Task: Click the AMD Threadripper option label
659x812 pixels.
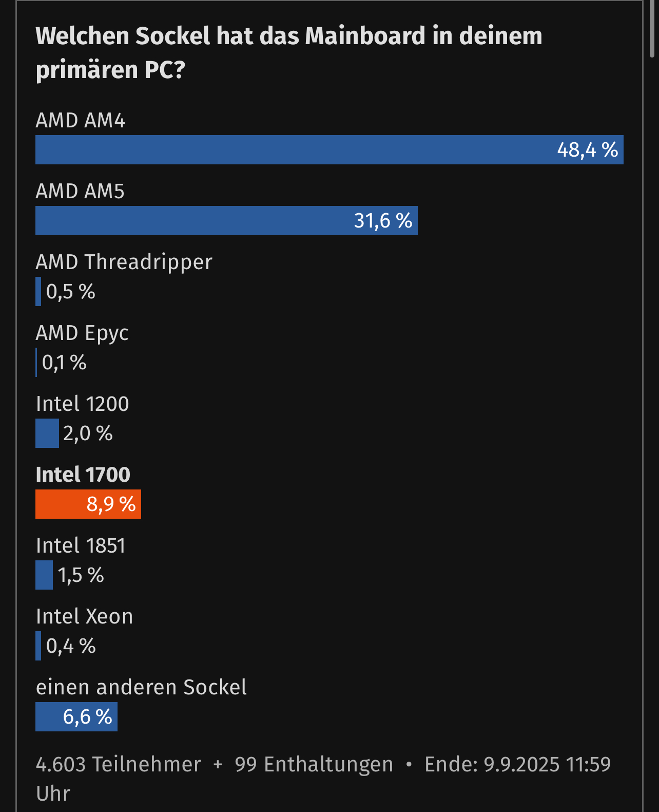Action: click(124, 262)
